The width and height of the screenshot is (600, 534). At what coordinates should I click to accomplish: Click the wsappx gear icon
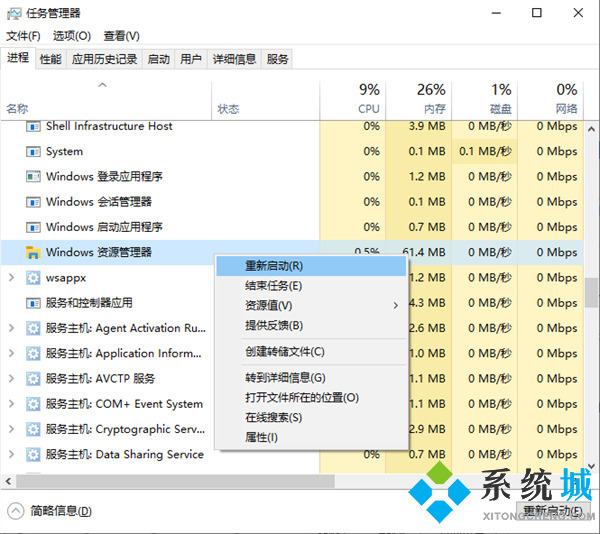(33, 278)
